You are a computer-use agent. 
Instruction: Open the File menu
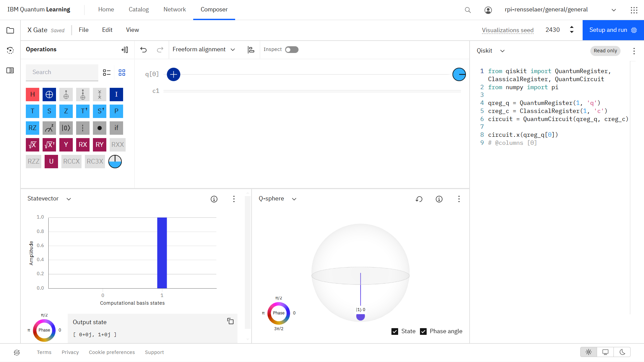click(x=84, y=30)
